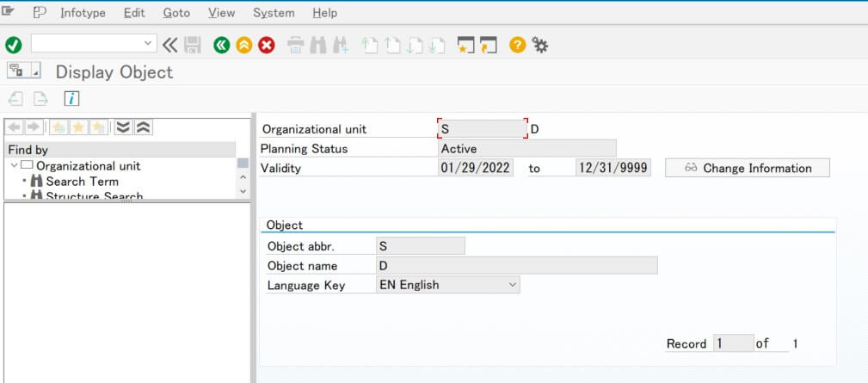Open small arrow dropdown beside object manager icon
The width and height of the screenshot is (868, 383).
pos(35,71)
